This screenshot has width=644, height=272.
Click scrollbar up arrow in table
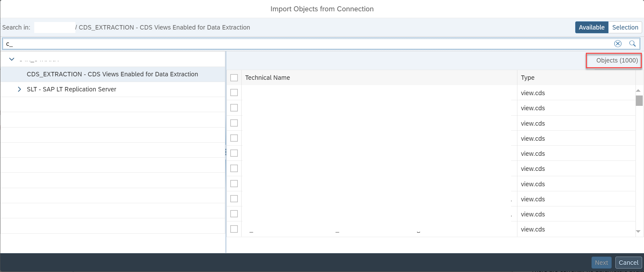(x=638, y=90)
